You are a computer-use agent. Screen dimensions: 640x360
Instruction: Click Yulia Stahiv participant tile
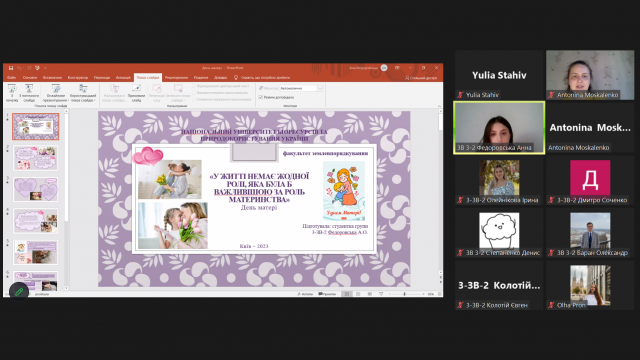pos(499,75)
